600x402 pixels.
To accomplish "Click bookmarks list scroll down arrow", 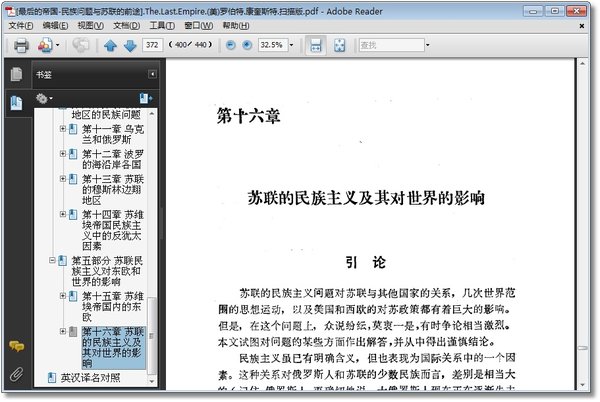I will coord(152,381).
